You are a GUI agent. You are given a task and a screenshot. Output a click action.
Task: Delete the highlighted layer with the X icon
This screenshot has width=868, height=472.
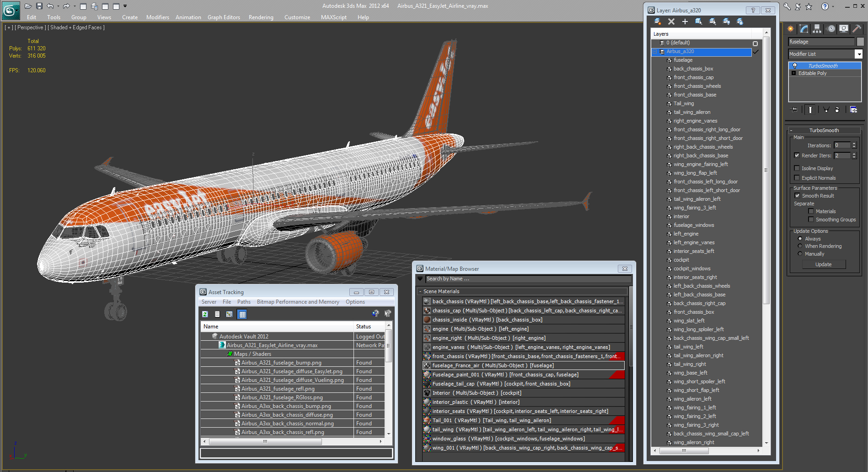coord(671,21)
